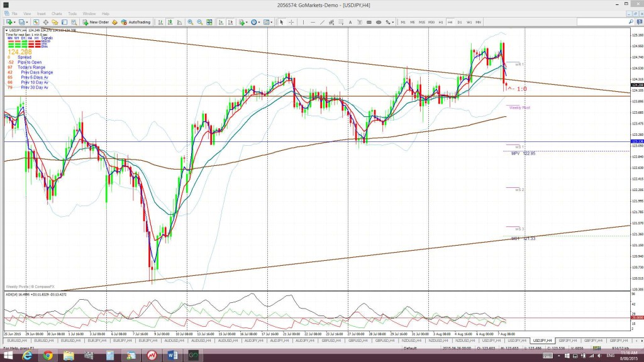Switch timeframe to W1
Screen dimensions: 644x362
pos(469,22)
